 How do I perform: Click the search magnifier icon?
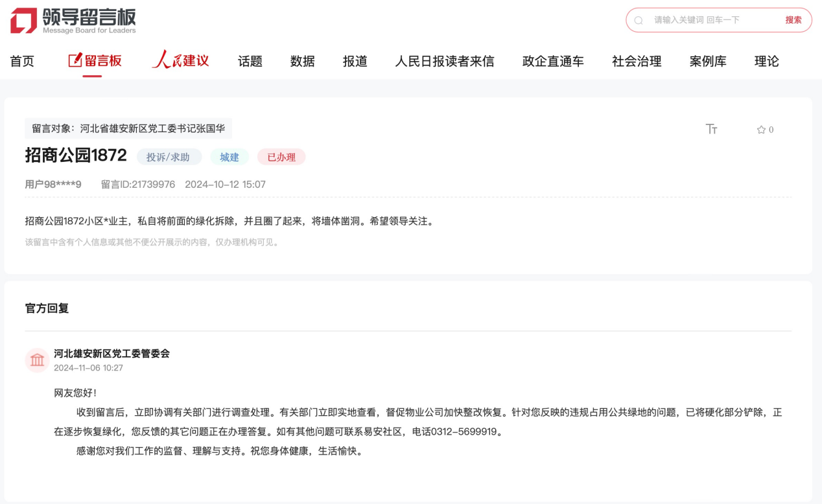point(639,21)
